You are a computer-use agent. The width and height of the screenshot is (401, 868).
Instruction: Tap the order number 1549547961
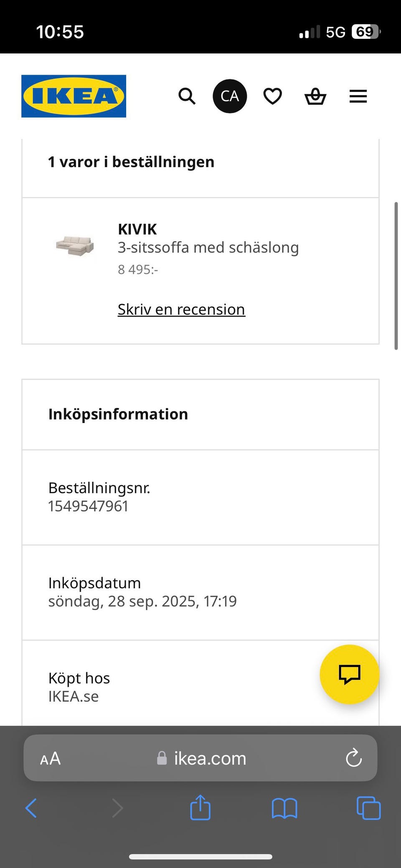pyautogui.click(x=88, y=506)
